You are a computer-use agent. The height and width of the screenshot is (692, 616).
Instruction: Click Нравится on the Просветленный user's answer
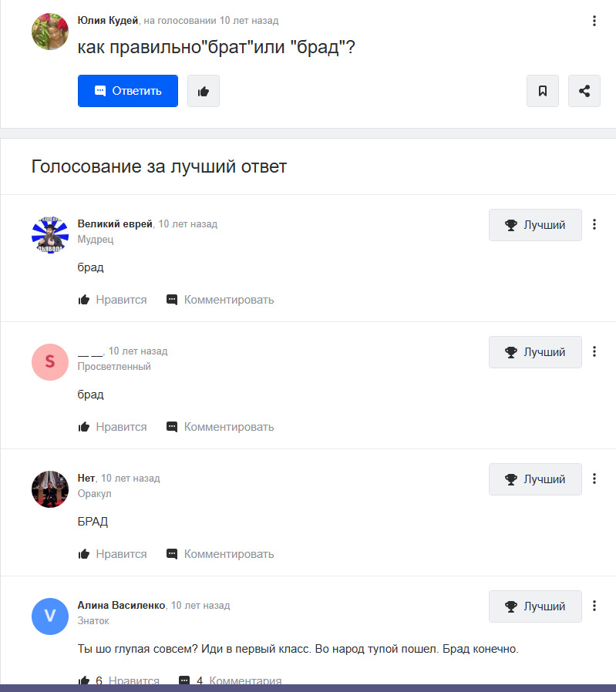(112, 427)
